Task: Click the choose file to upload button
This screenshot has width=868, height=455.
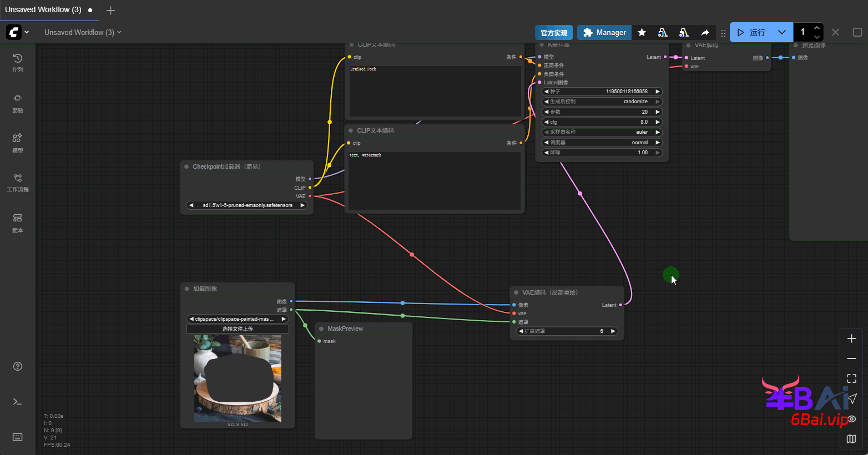Action: click(x=238, y=329)
